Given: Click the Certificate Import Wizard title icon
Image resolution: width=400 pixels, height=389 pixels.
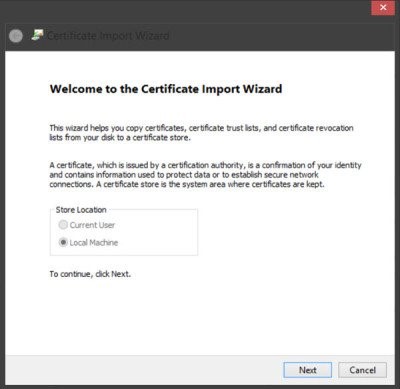Looking at the screenshot, I should tap(37, 35).
